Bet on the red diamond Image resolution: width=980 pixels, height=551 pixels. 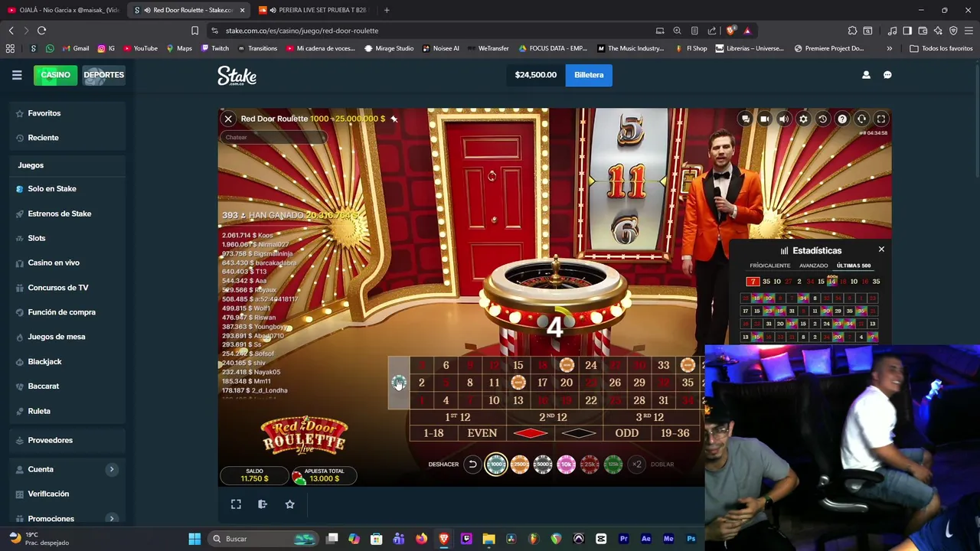[531, 433]
